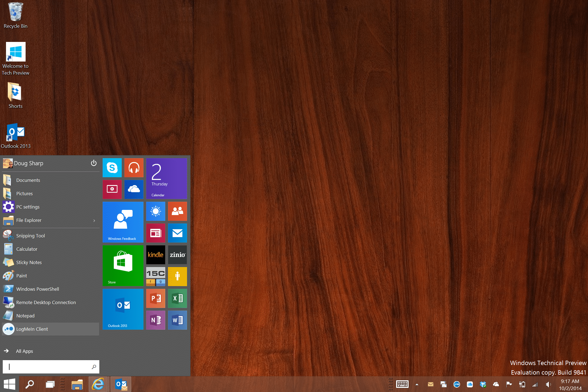Open the PowerPoint tile
This screenshot has width=588, height=392.
click(x=156, y=298)
